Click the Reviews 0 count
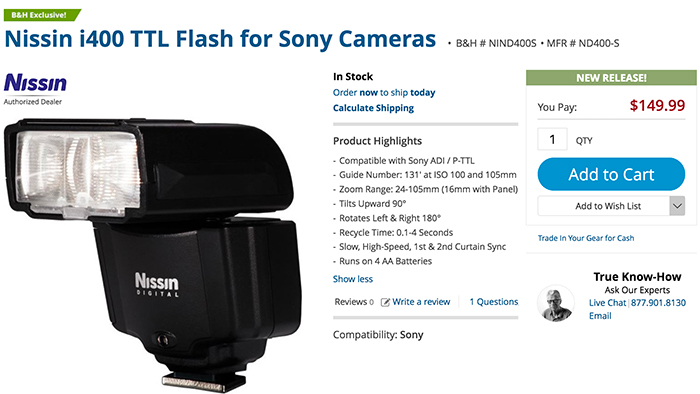Viewport: 700px width, 394px height. coord(354,302)
